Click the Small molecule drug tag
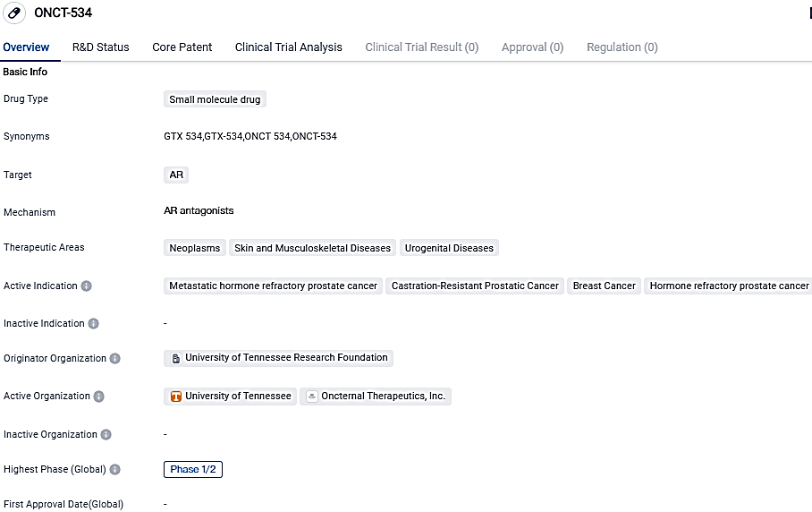Image resolution: width=812 pixels, height=512 pixels. point(215,99)
